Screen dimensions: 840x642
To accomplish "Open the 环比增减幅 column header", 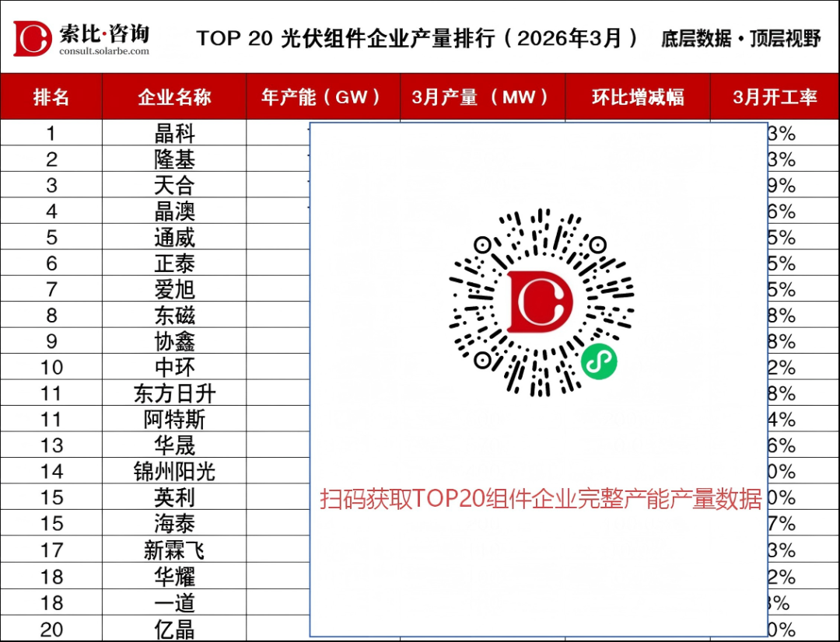I will point(637,96).
